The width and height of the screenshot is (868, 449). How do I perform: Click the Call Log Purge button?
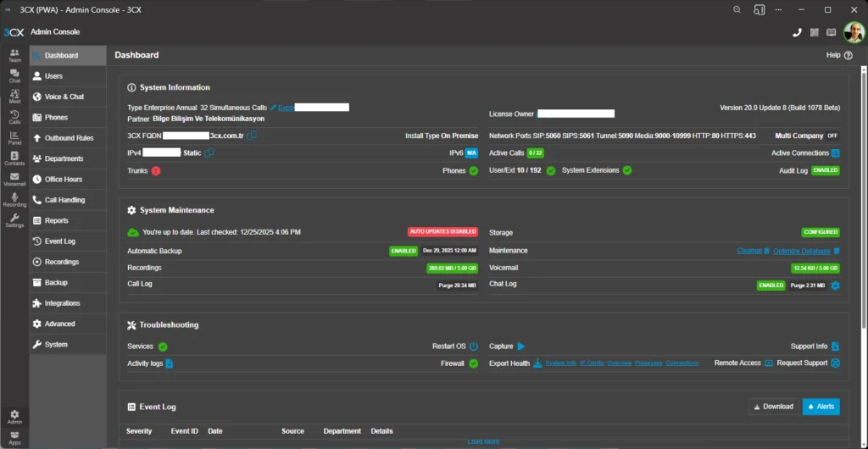458,285
